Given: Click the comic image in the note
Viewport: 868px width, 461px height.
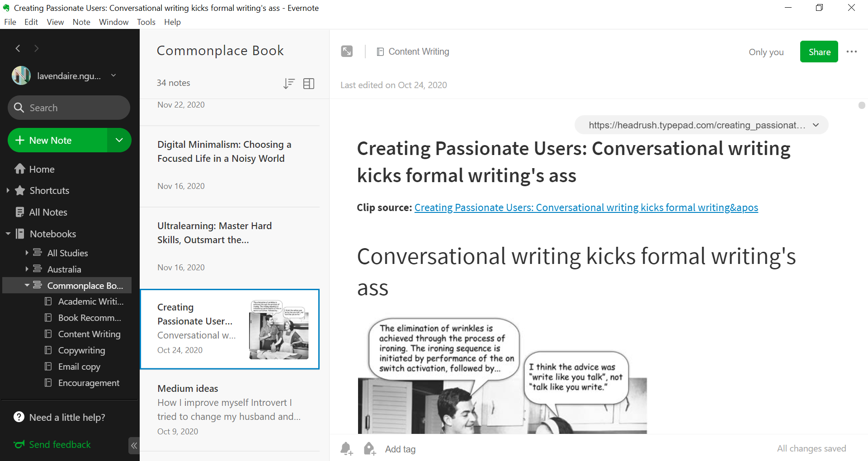Looking at the screenshot, I should 502,375.
